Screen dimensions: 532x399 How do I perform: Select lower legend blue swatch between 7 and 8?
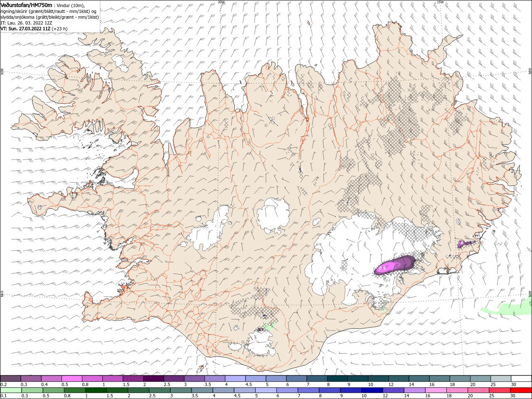(308, 390)
